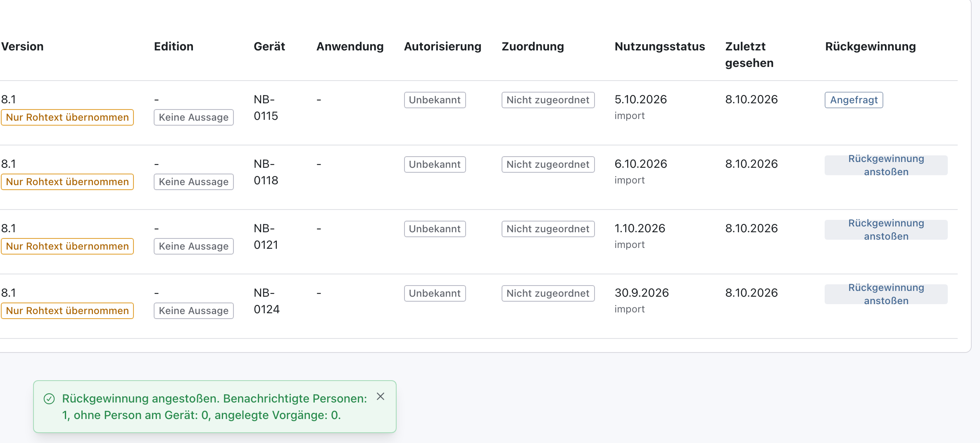Viewport: 980px width, 443px height.
Task: Click Rückgewinnung anstoßen for device NB-0124
Action: coord(886,294)
